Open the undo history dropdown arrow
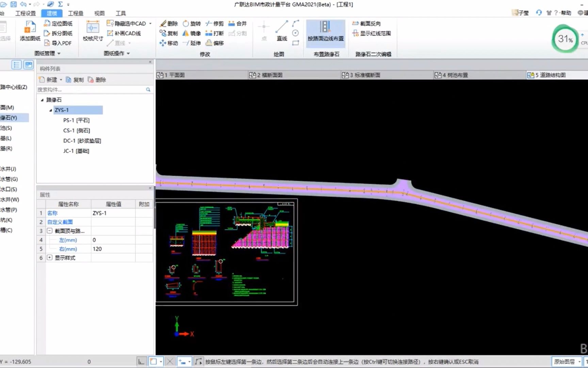The height and width of the screenshot is (368, 588). coord(30,4)
